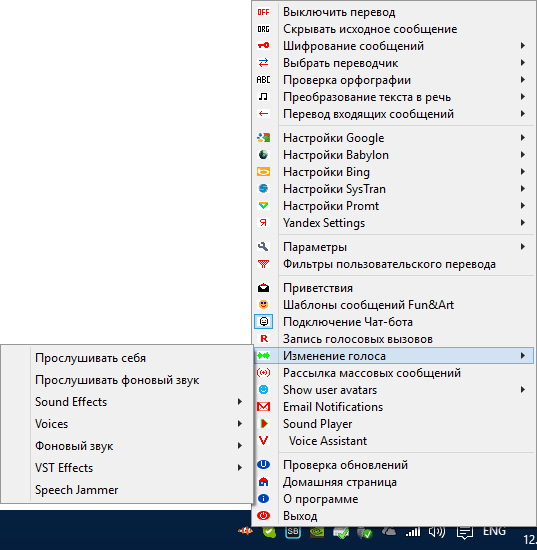This screenshot has height=550, width=537.
Task: Select Подключение Чат-бота entry
Action: click(x=394, y=322)
